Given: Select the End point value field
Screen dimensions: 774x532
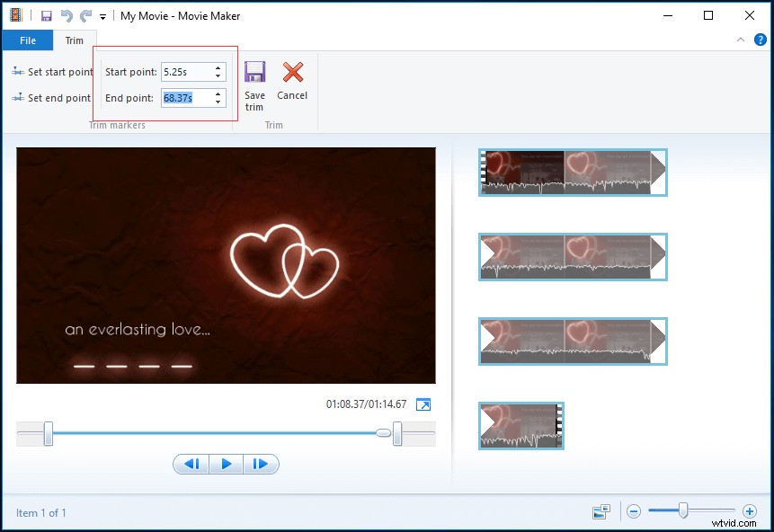Looking at the screenshot, I should coord(186,98).
